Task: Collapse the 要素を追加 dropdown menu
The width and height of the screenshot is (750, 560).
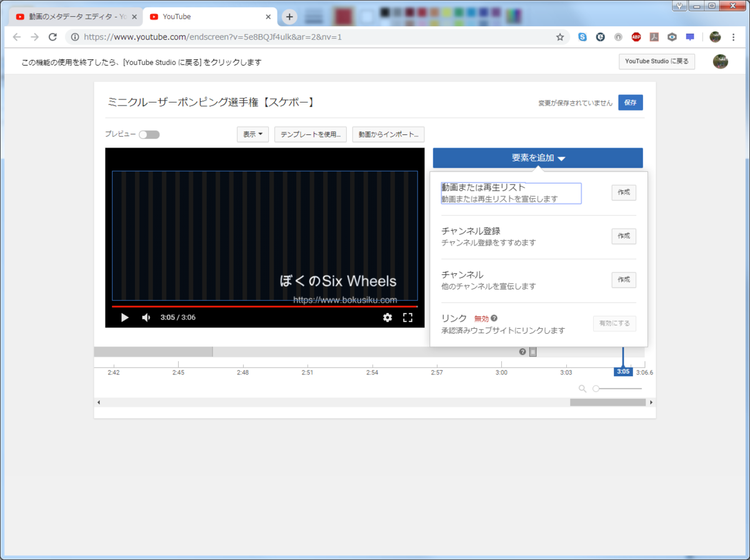Action: [x=537, y=158]
